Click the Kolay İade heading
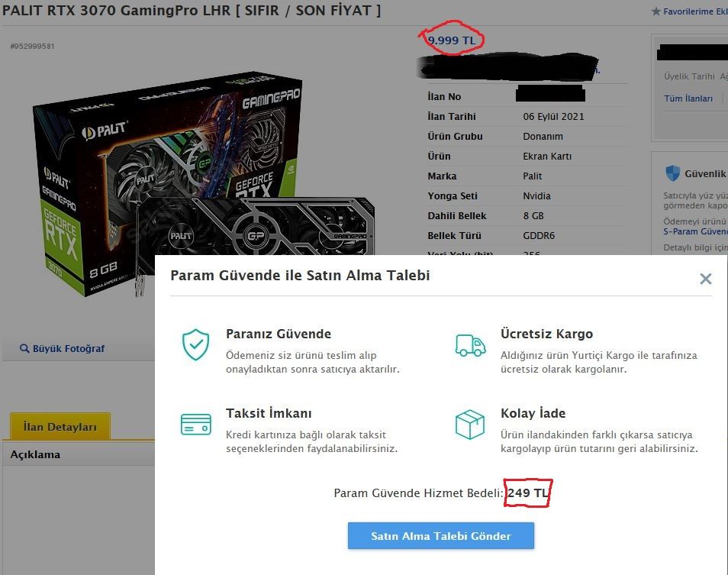Image resolution: width=728 pixels, height=575 pixels. point(533,413)
